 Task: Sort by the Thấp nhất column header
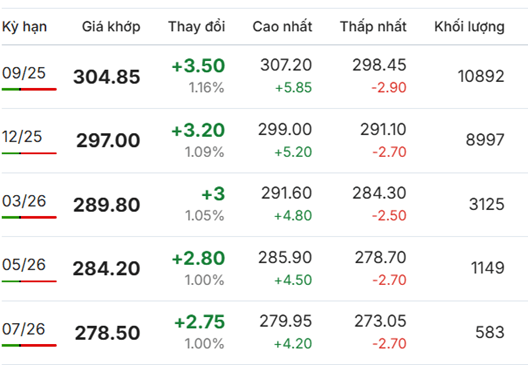pos(373,27)
